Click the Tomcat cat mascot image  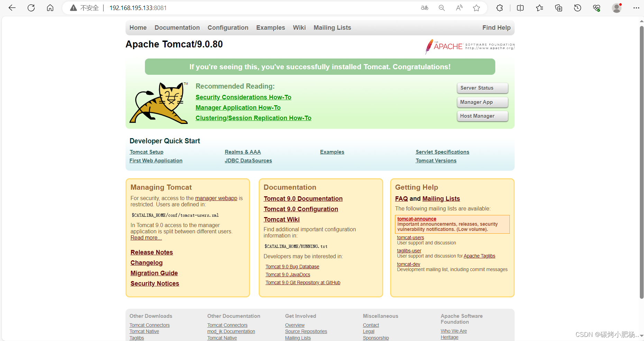159,103
